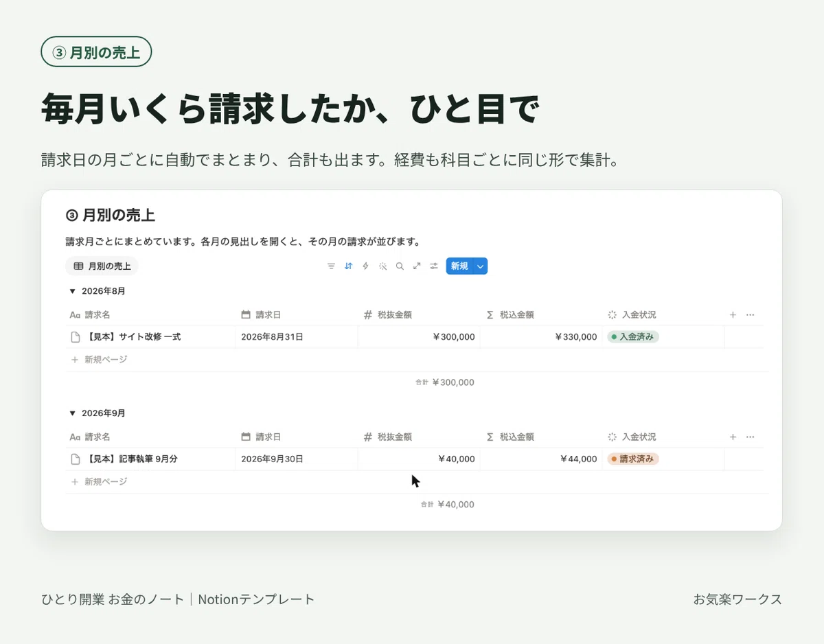Open the automations lightning bolt icon

coord(365,266)
